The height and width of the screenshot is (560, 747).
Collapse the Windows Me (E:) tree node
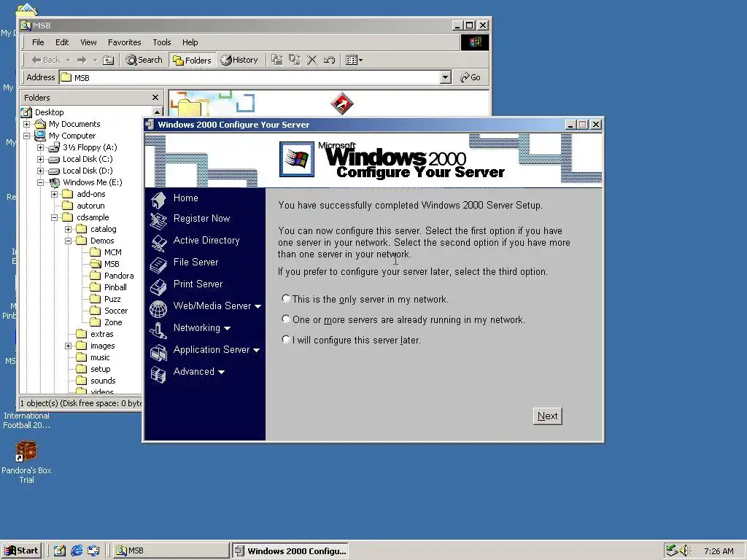[41, 182]
